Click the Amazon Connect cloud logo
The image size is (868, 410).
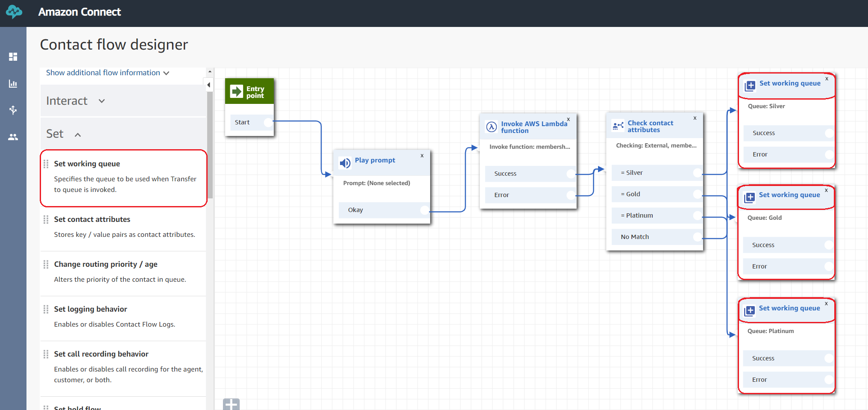pos(14,12)
